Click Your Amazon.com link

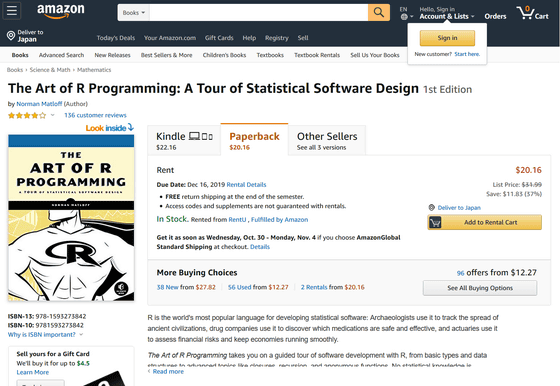[x=170, y=38]
